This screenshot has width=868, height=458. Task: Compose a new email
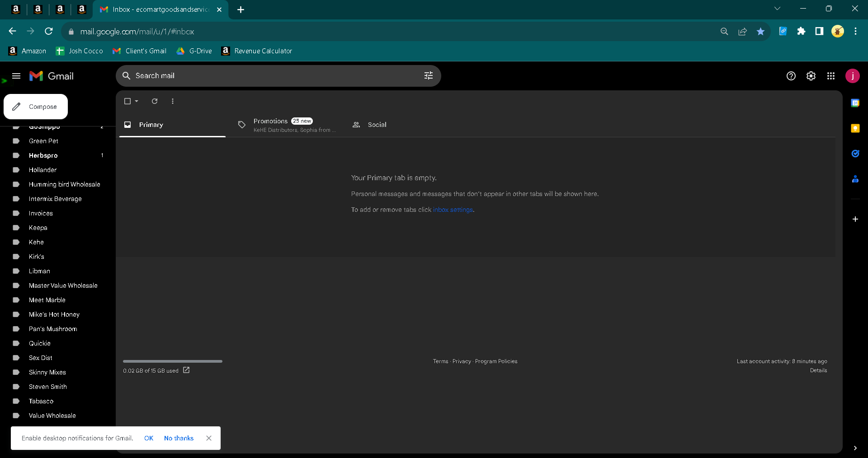pyautogui.click(x=36, y=107)
